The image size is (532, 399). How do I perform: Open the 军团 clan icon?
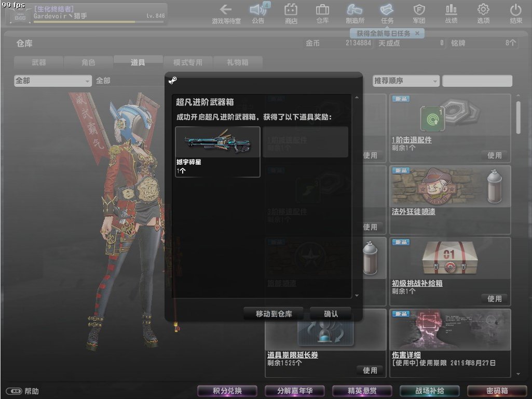tap(419, 14)
